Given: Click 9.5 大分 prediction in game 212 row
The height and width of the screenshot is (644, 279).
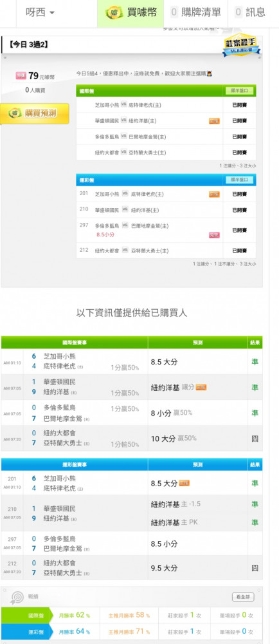Looking at the screenshot, I should pos(165,568).
